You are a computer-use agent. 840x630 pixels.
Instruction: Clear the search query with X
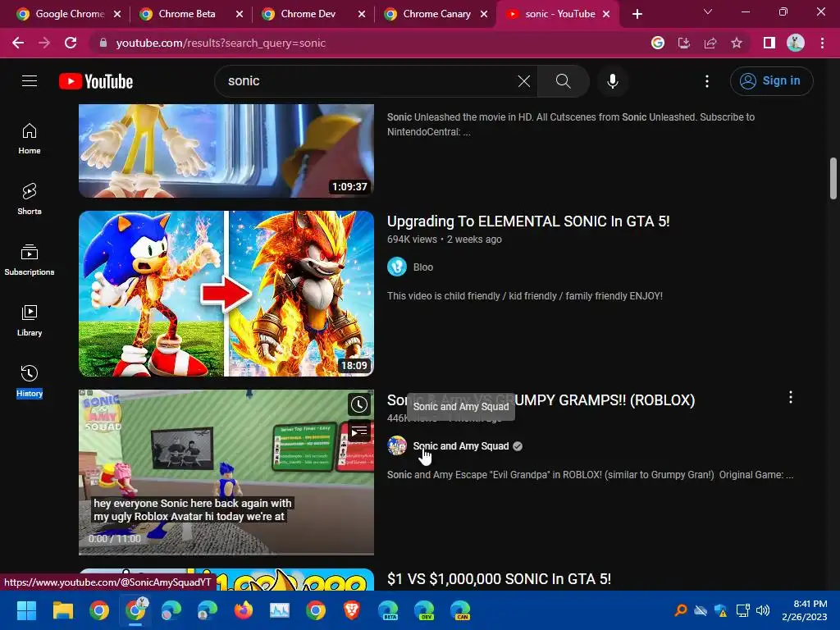pos(524,81)
